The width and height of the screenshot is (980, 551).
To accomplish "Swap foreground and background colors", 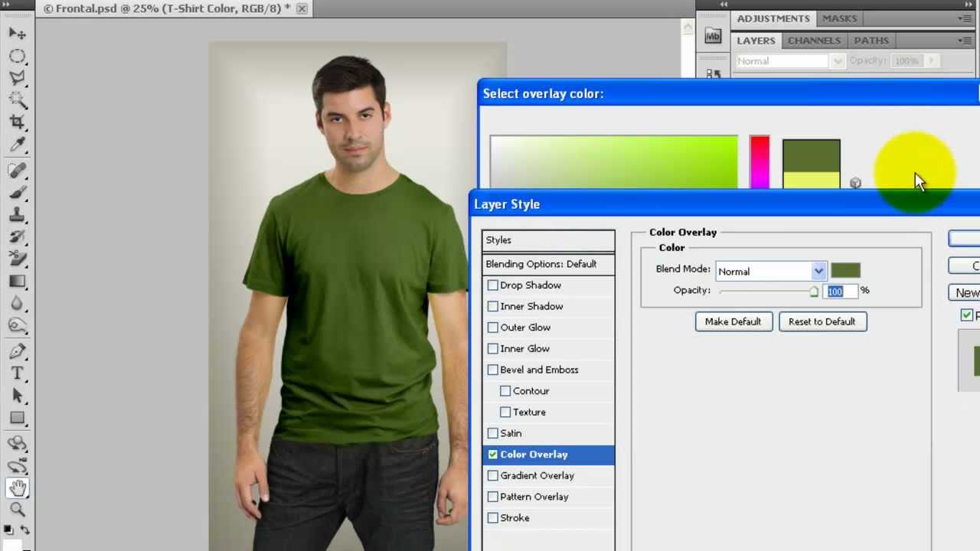I will coord(25,530).
